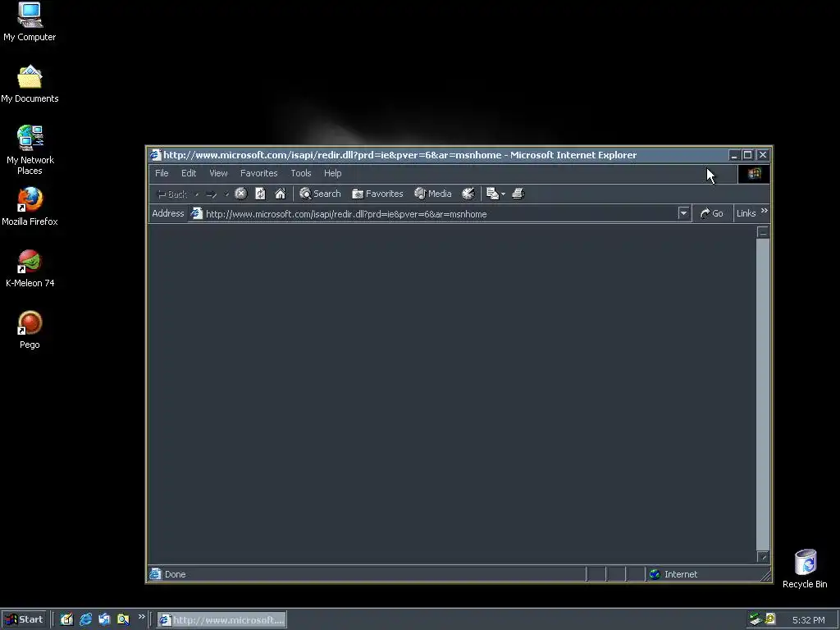Click the IE taskbar window button

(221, 620)
